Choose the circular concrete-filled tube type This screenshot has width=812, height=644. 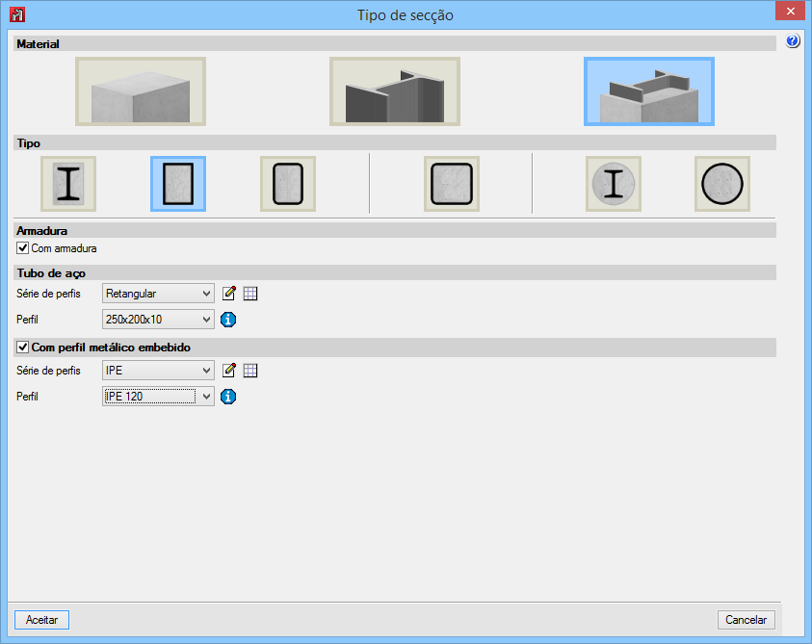722,184
